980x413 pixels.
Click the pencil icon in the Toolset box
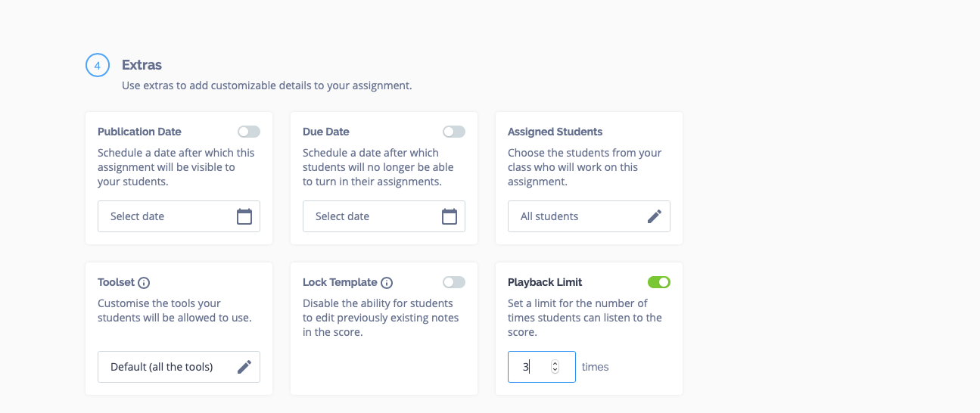tap(244, 367)
